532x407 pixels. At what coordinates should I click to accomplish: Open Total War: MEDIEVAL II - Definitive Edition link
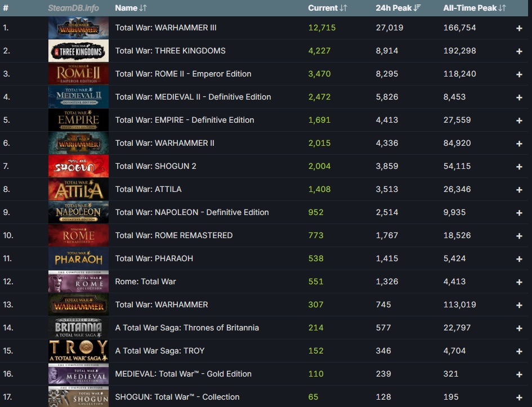(x=193, y=97)
